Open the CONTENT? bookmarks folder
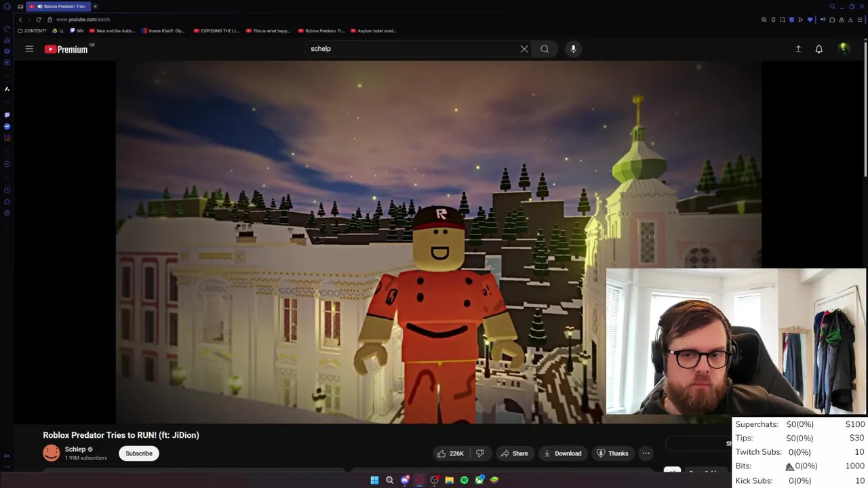868x488 pixels. [x=32, y=30]
